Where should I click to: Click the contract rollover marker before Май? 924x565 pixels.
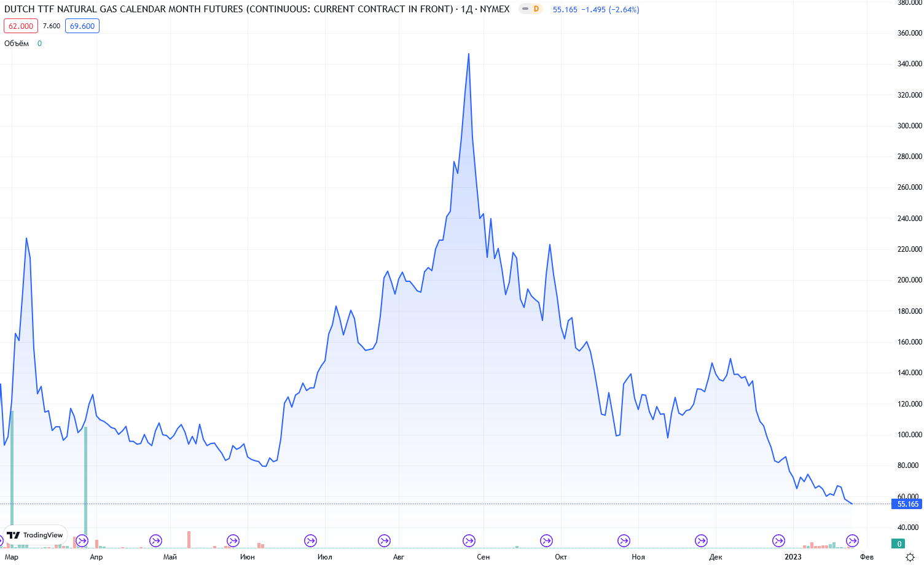pos(156,541)
